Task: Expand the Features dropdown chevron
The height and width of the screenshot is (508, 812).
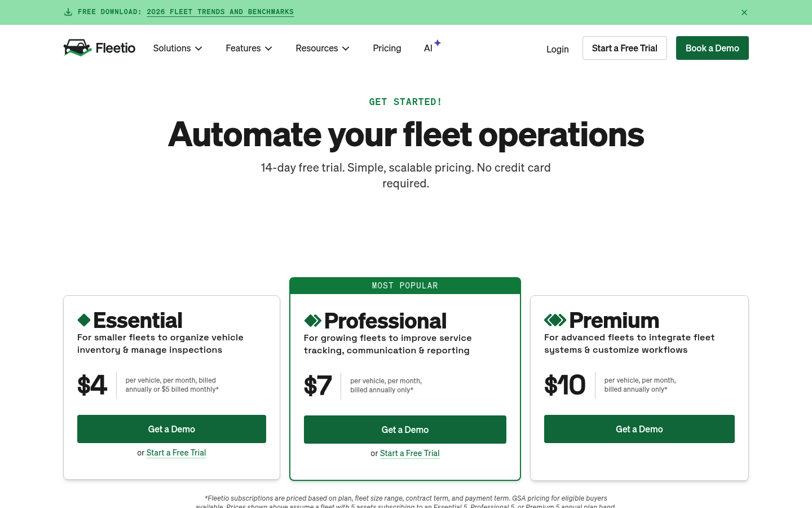Action: pyautogui.click(x=268, y=49)
